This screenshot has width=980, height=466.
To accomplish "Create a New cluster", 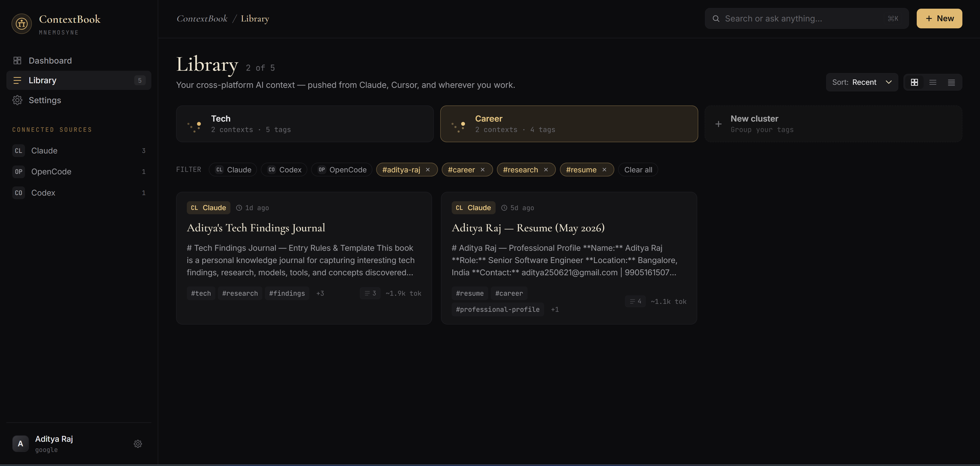I will (833, 124).
